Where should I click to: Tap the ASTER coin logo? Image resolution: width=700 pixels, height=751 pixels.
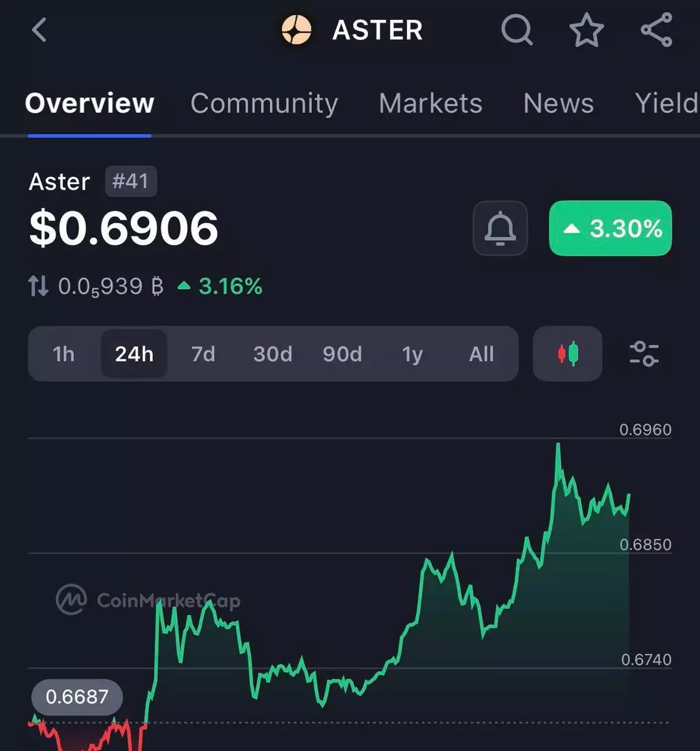(296, 30)
